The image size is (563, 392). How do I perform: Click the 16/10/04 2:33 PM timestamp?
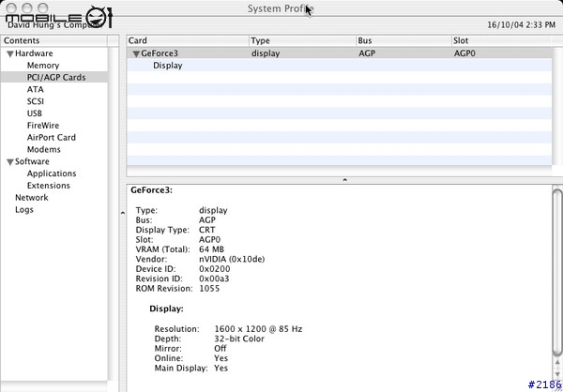[x=522, y=24]
